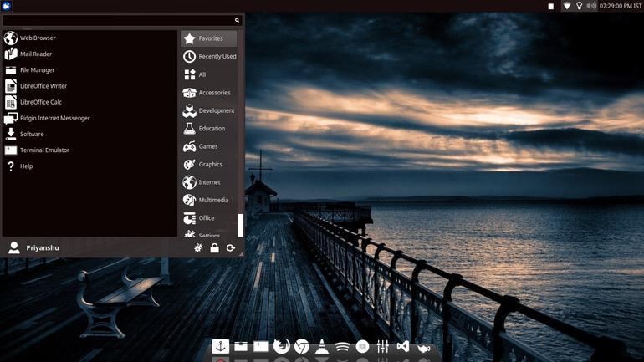Image resolution: width=644 pixels, height=362 pixels.
Task: Switch to the Recently Used category
Action: [209, 56]
